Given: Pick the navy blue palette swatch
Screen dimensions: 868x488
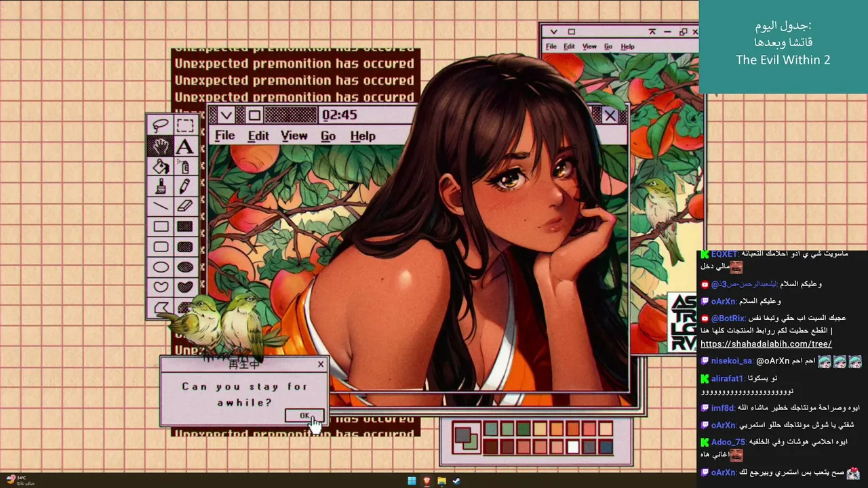Looking at the screenshot, I should point(606,447).
